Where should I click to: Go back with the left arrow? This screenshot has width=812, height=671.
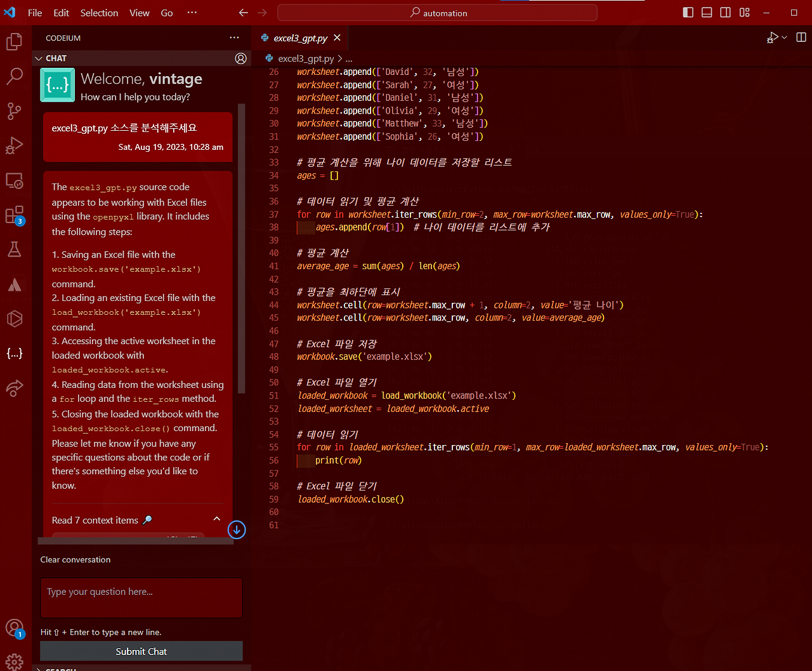click(243, 13)
